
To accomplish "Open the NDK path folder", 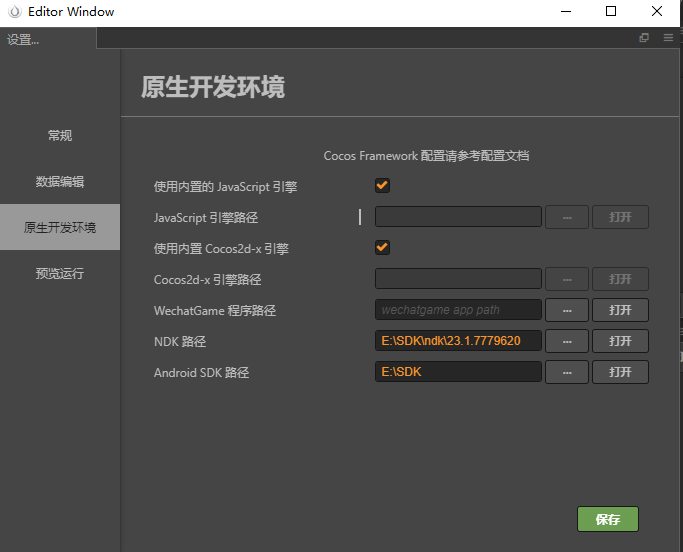I will pyautogui.click(x=620, y=341).
